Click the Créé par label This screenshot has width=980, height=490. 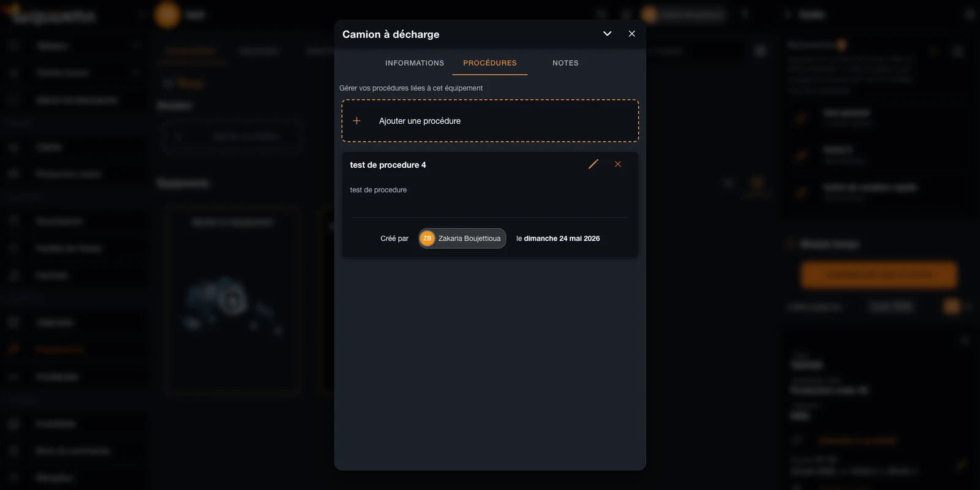coord(394,238)
